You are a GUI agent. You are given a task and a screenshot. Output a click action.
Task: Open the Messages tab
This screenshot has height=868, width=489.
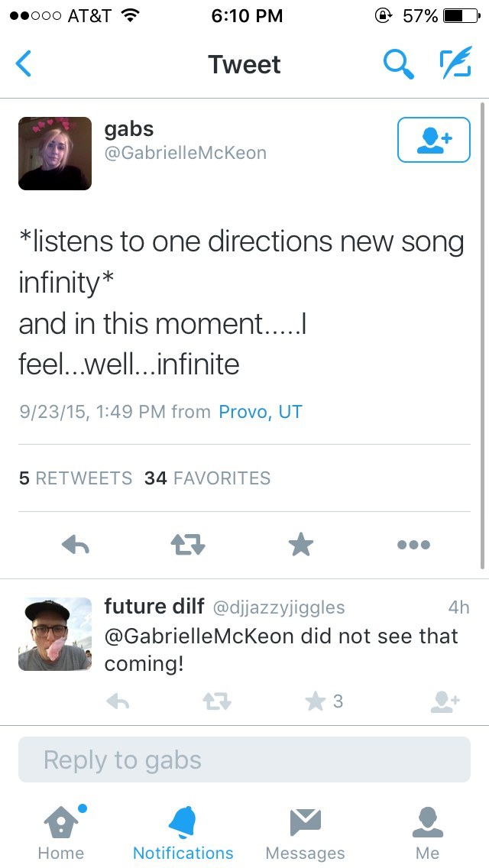305,833
